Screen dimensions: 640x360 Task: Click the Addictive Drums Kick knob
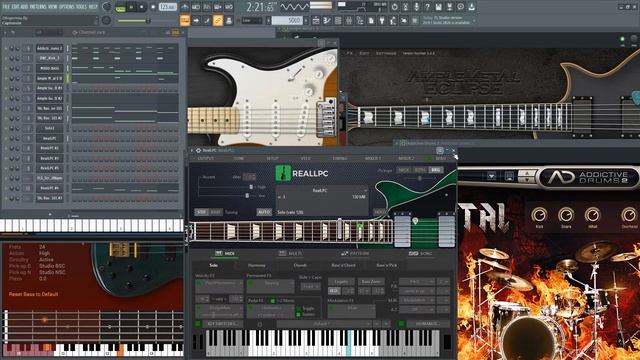click(x=539, y=215)
